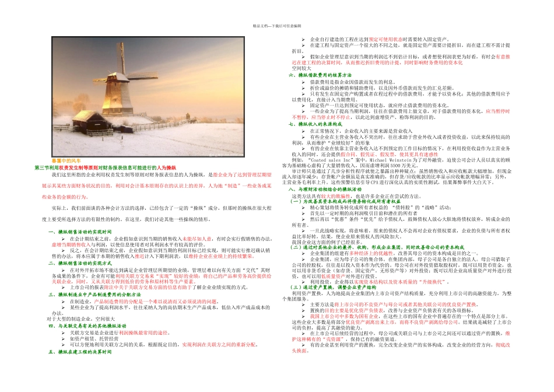554x392 pixels.
Task: Click red text '实现资本结构以及资本质量的"升级换代"'
Action: point(401,282)
